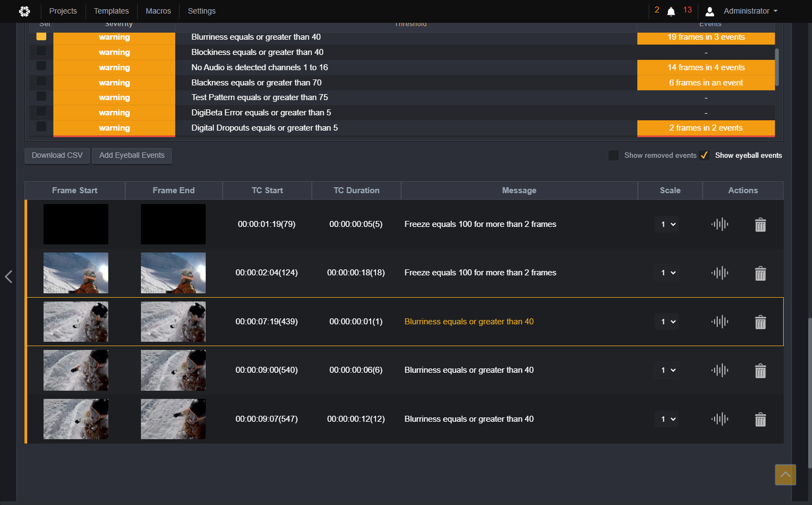Open the Templates menu
The height and width of the screenshot is (505, 812).
pos(112,11)
